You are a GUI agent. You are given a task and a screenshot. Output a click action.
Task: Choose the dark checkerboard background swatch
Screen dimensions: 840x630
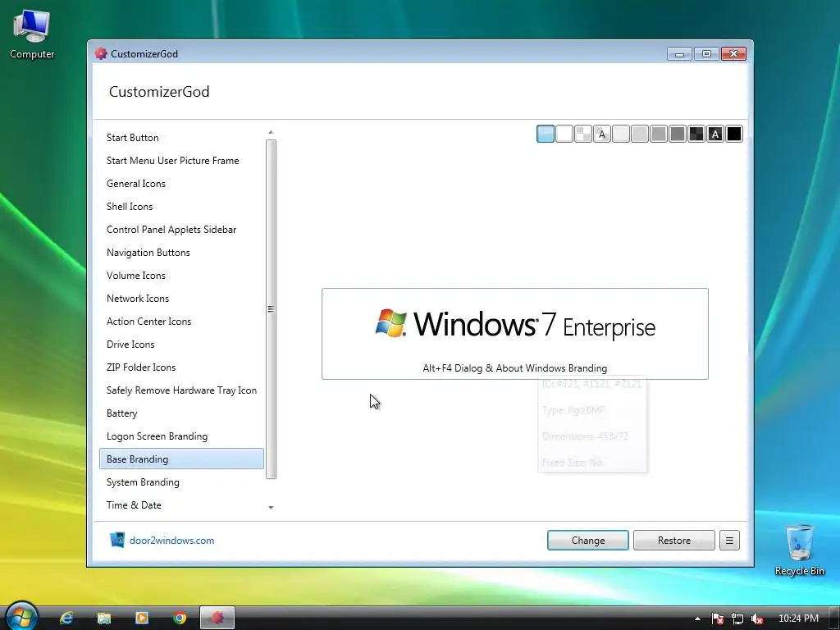coord(696,134)
